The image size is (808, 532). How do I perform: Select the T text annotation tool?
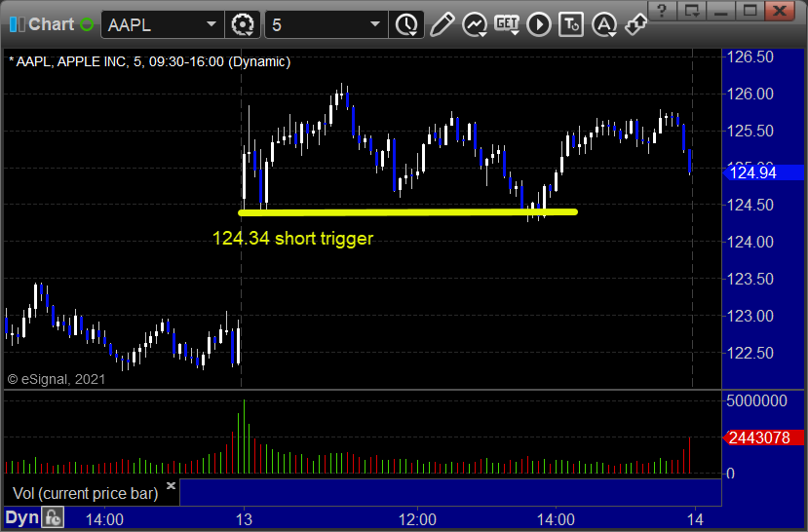click(x=571, y=24)
